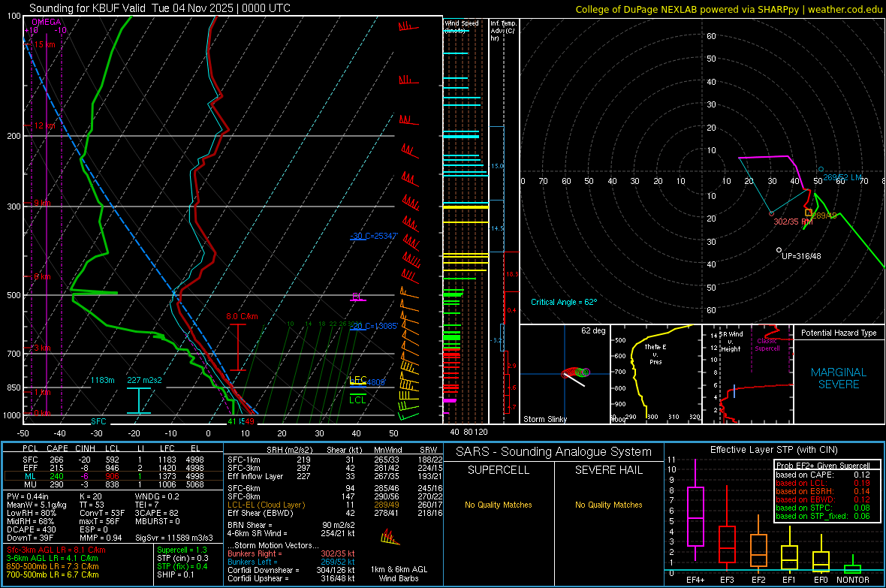Click the 'PW = 0.44in' value
Viewport: 886px width, 588px height.
28,496
